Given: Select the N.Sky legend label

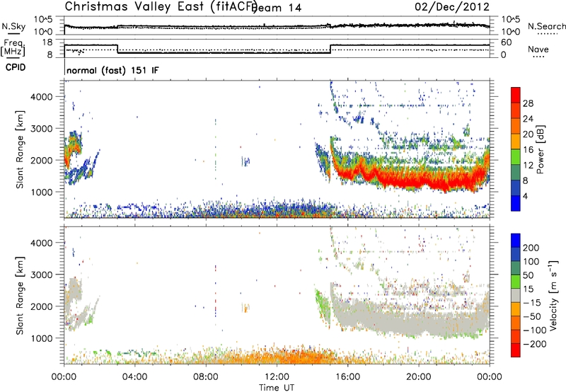Looking at the screenshot, I should tap(13, 26).
